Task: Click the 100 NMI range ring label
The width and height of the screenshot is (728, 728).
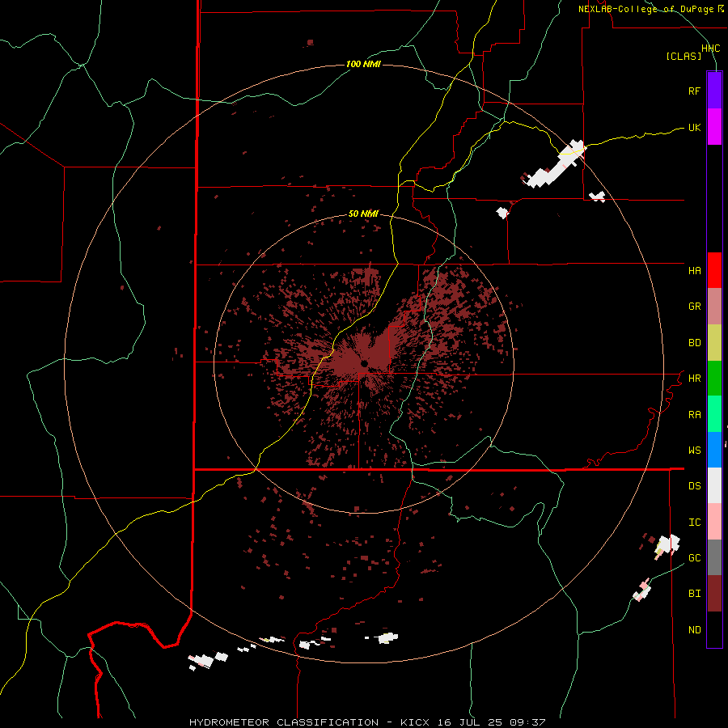Action: 363,64
